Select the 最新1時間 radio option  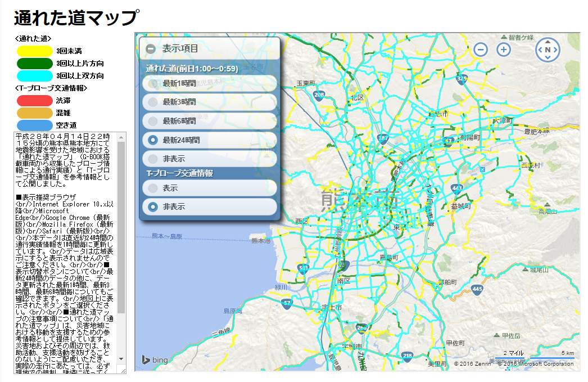tap(153, 84)
